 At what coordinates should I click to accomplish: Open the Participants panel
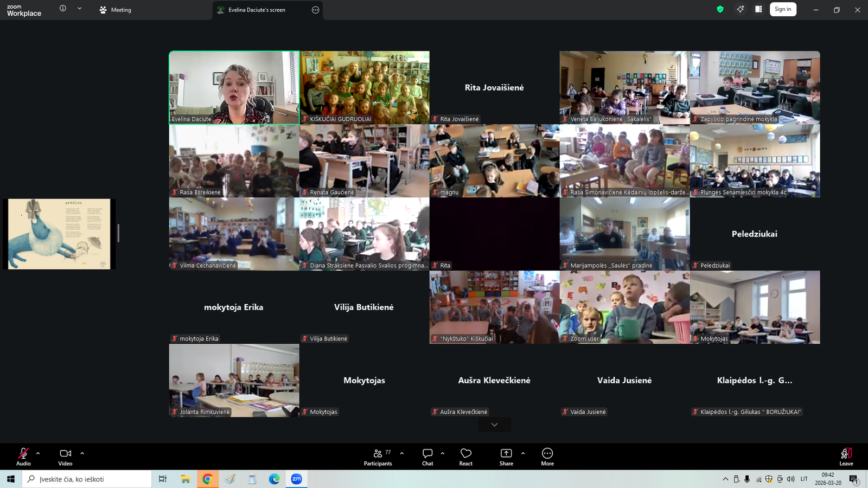[x=378, y=457]
